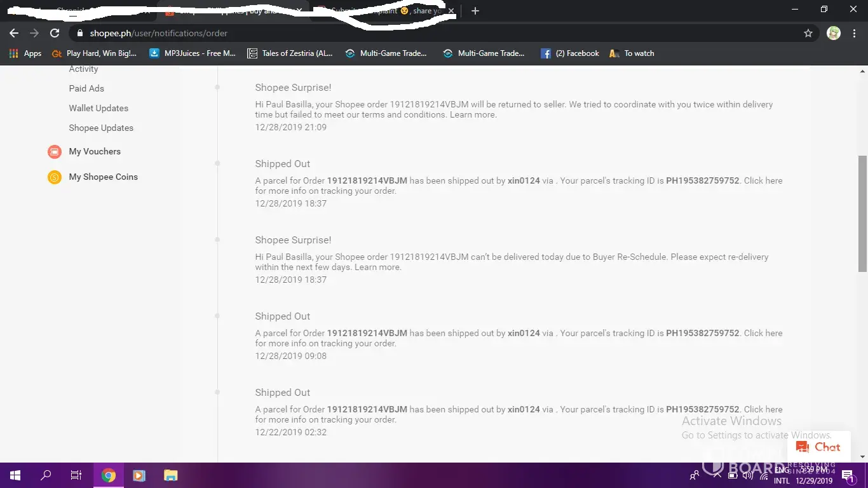Open the Chat button

(818, 447)
